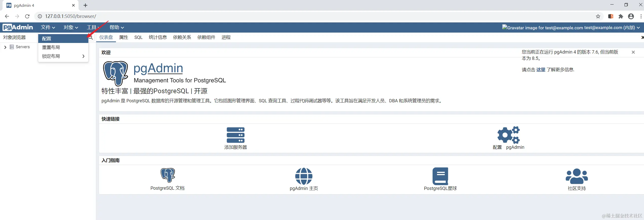This screenshot has height=220, width=644.
Task: Click the 这里 link for update info
Action: click(541, 70)
